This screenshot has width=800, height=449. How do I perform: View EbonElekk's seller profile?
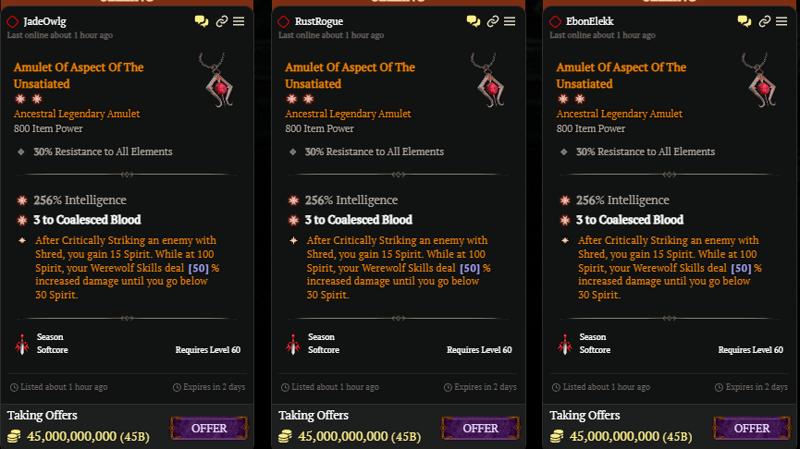[590, 21]
